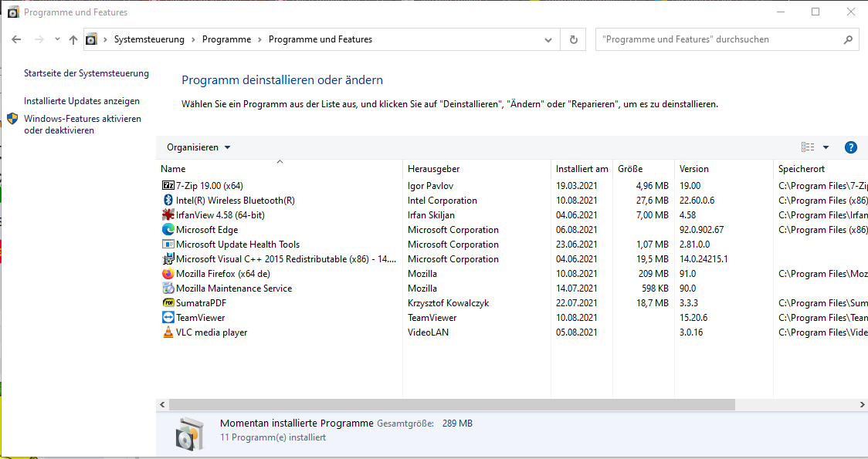Open the view options dropdown arrow
868x459 pixels.
coord(826,147)
